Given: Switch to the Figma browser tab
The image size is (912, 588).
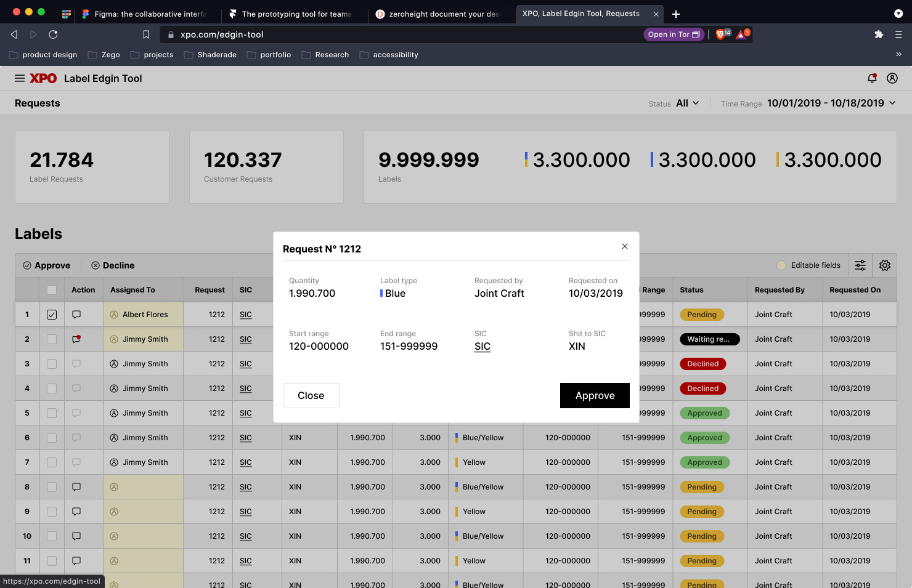Looking at the screenshot, I should pyautogui.click(x=149, y=14).
